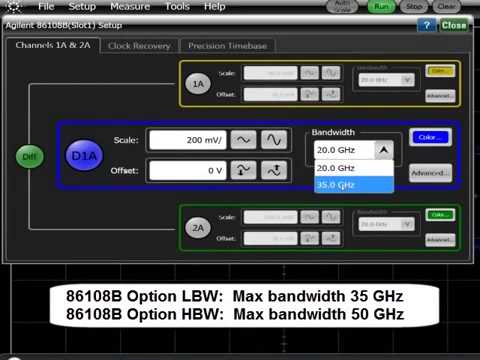Toggle the 1A channel button

(x=198, y=84)
